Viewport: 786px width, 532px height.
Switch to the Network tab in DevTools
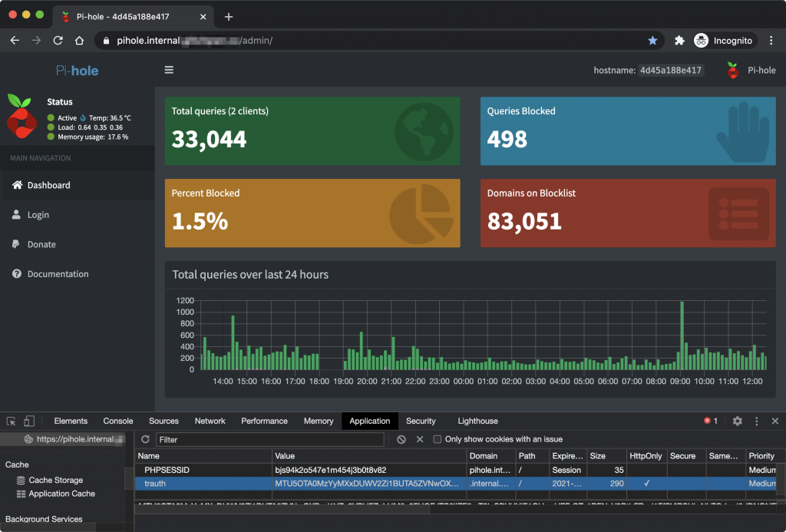coord(210,421)
